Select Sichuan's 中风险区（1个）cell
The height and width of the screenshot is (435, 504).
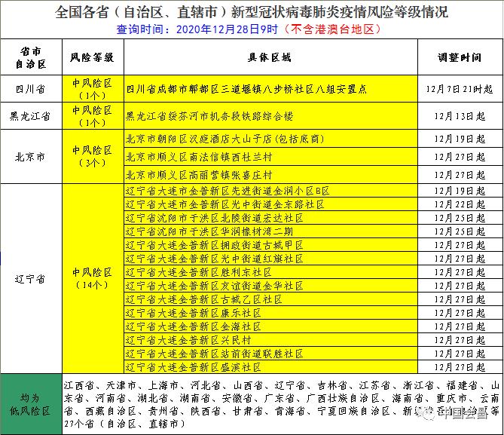coord(93,89)
